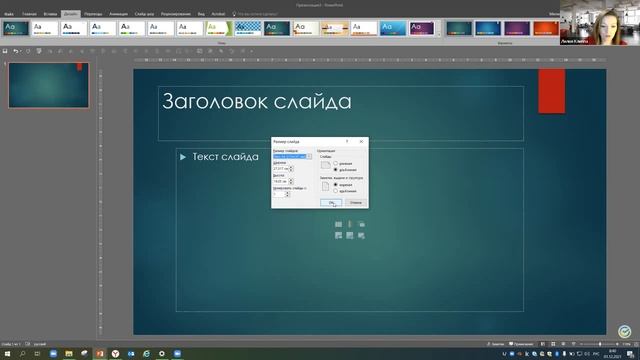Click the slide title placeholder text
640x360 pixels.
point(257,102)
